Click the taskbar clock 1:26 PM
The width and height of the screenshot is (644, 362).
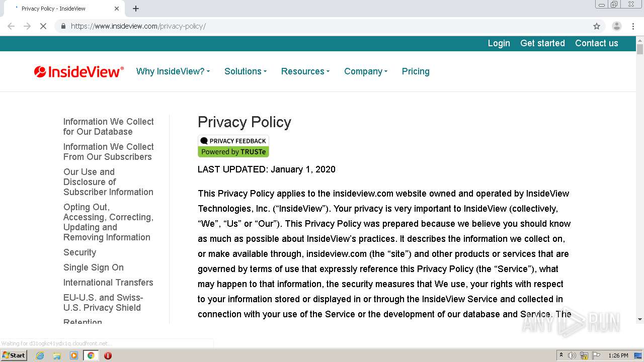[x=618, y=355]
